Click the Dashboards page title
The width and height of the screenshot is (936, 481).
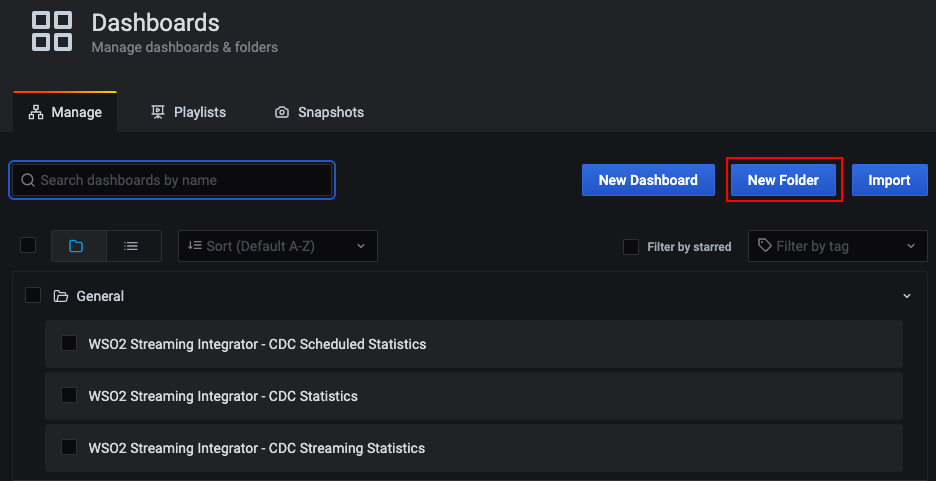point(155,23)
